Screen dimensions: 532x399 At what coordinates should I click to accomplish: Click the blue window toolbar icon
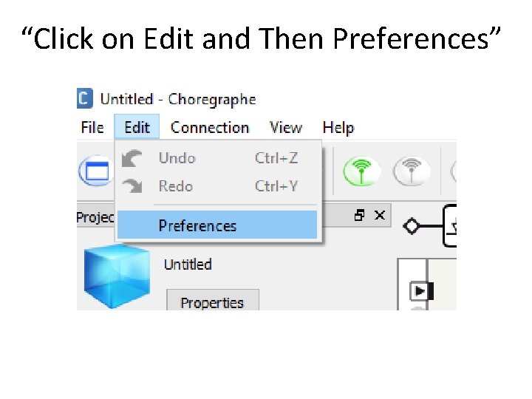tap(96, 171)
